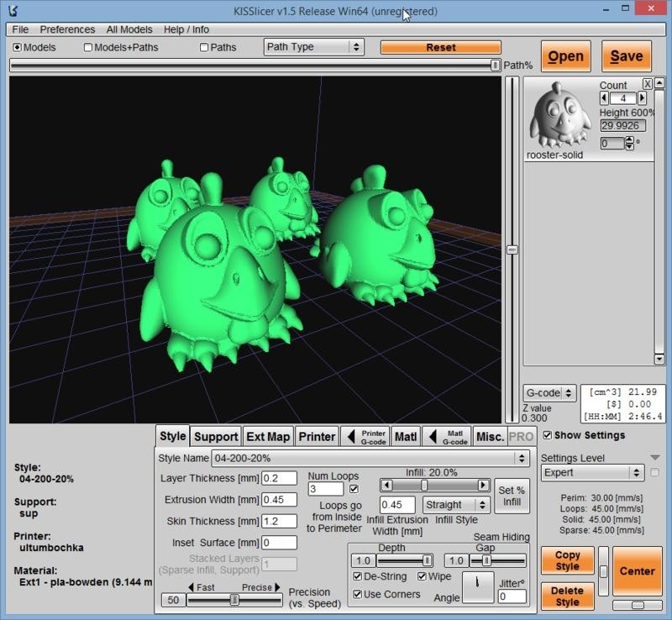Expand the Style Name dropdown
This screenshot has width=672, height=620.
coord(522,459)
